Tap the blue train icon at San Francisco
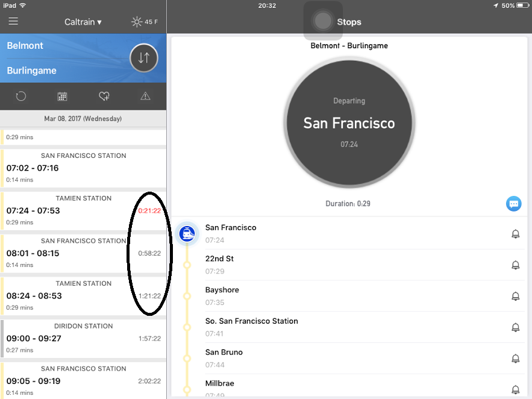This screenshot has height=399, width=532. pyautogui.click(x=187, y=234)
